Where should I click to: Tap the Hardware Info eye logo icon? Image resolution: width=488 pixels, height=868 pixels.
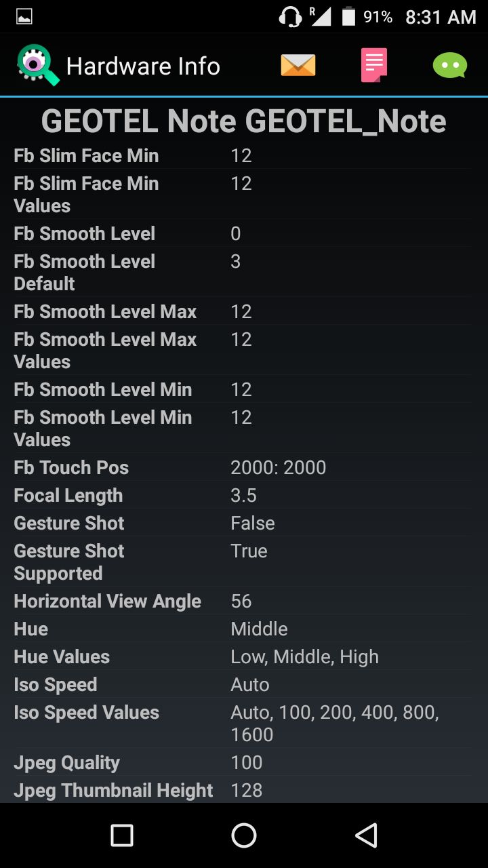pyautogui.click(x=37, y=65)
